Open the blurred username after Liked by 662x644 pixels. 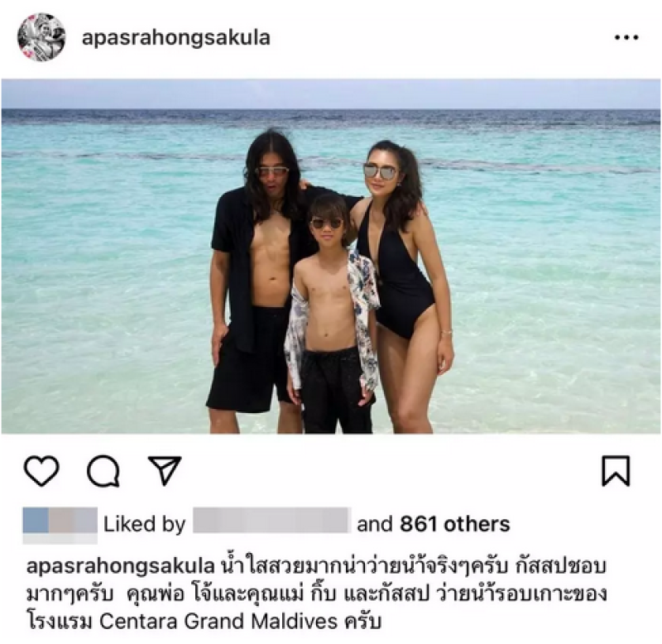pos(272,520)
